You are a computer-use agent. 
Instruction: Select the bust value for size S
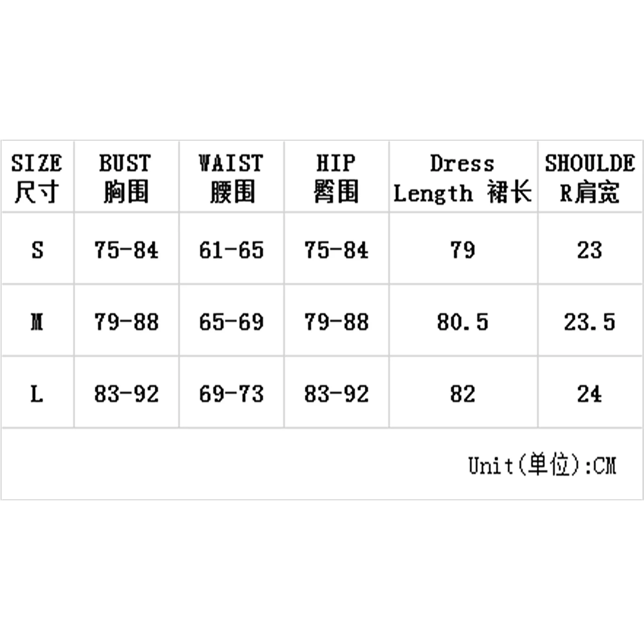(126, 250)
